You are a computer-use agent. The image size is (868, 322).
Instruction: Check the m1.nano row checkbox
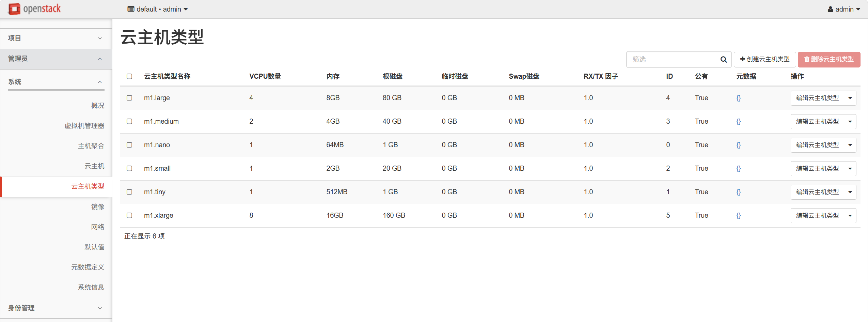tap(129, 145)
